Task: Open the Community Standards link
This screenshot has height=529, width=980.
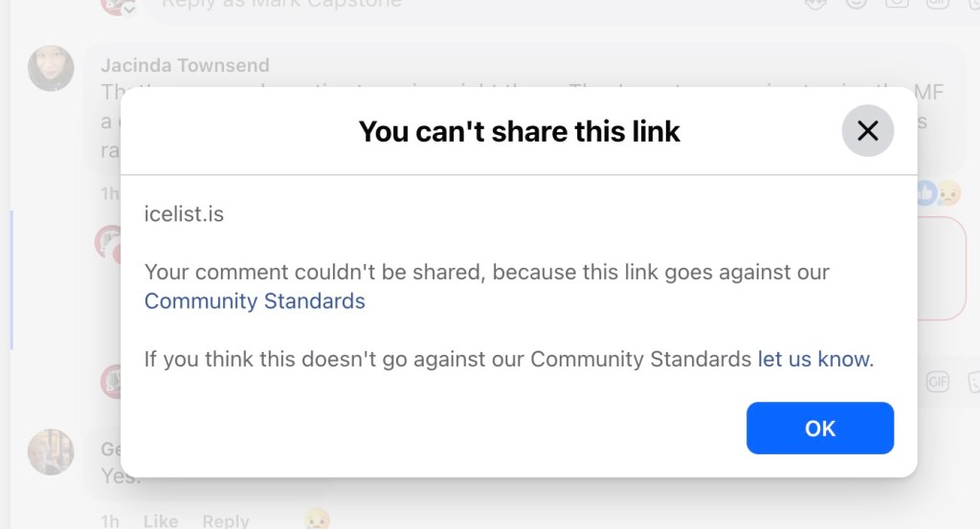Action: (x=255, y=301)
